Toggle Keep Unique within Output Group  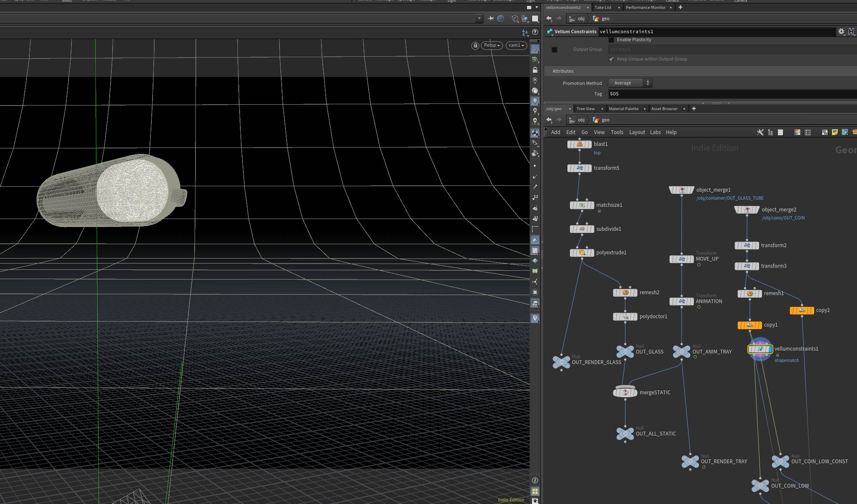pos(612,59)
